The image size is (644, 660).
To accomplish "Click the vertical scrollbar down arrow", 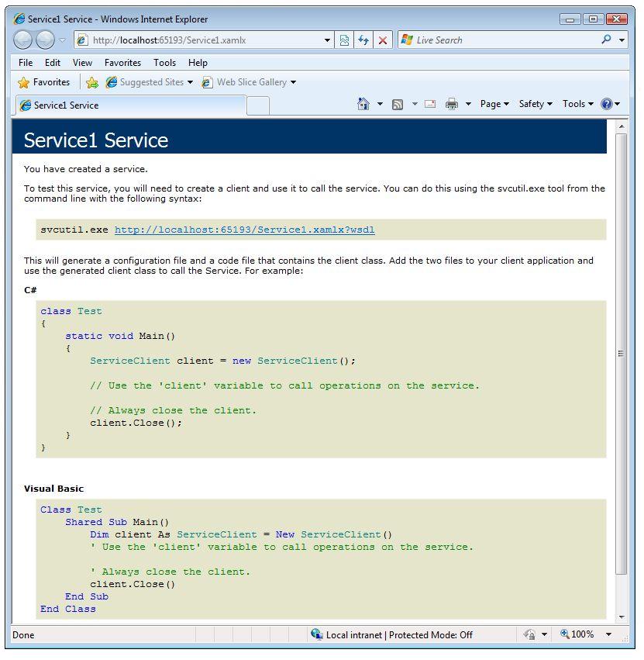I will pos(621,618).
